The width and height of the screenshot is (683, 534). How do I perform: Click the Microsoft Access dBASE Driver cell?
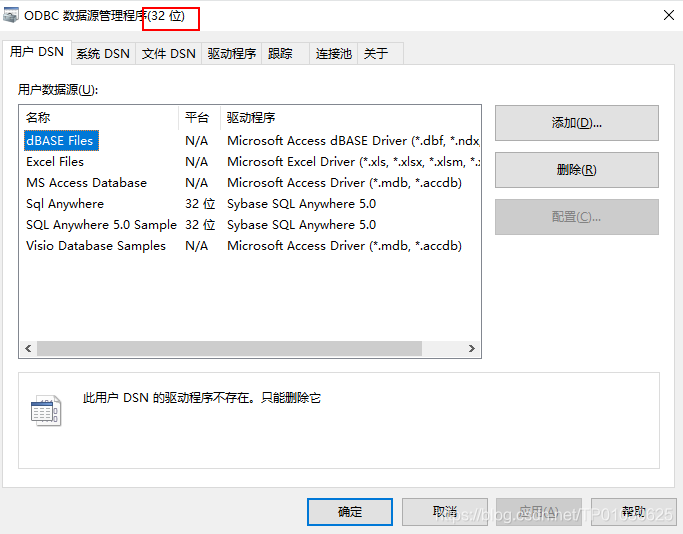click(x=353, y=141)
